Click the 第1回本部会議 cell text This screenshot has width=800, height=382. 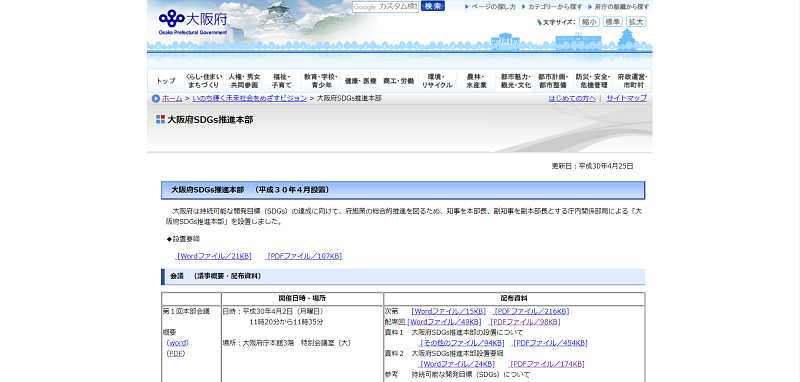click(186, 311)
